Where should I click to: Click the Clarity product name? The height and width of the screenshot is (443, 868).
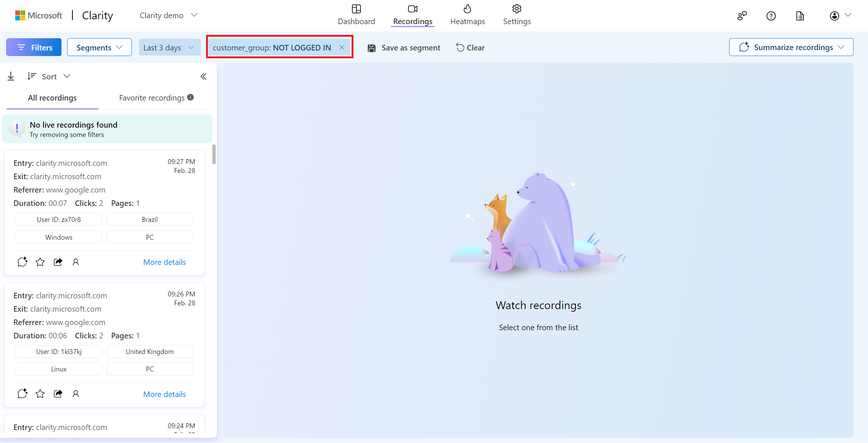(x=97, y=16)
